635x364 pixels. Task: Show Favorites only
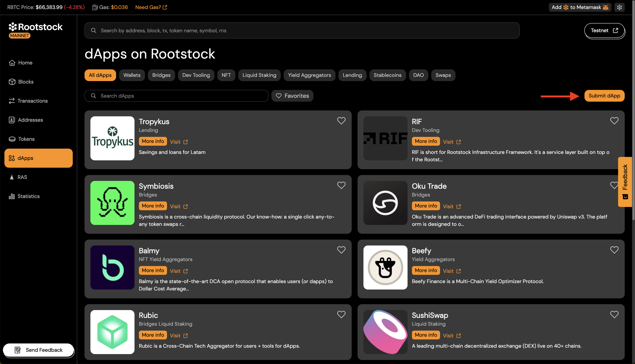coord(292,96)
